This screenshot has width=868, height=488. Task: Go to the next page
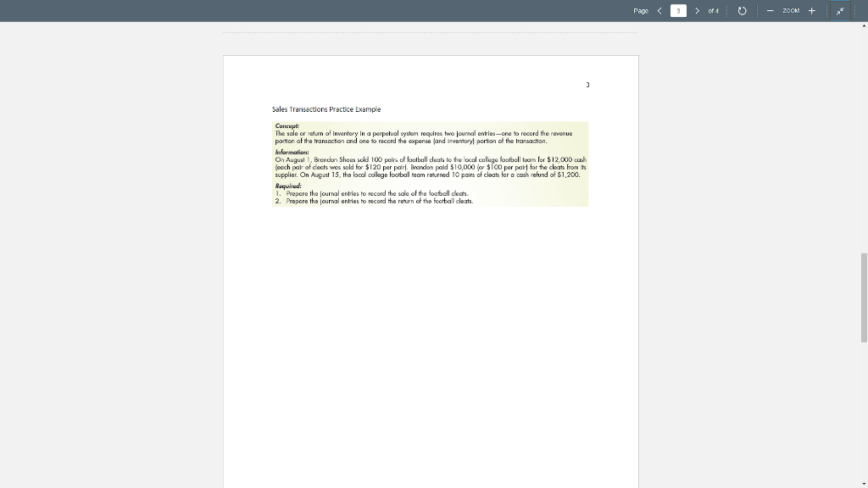click(697, 10)
